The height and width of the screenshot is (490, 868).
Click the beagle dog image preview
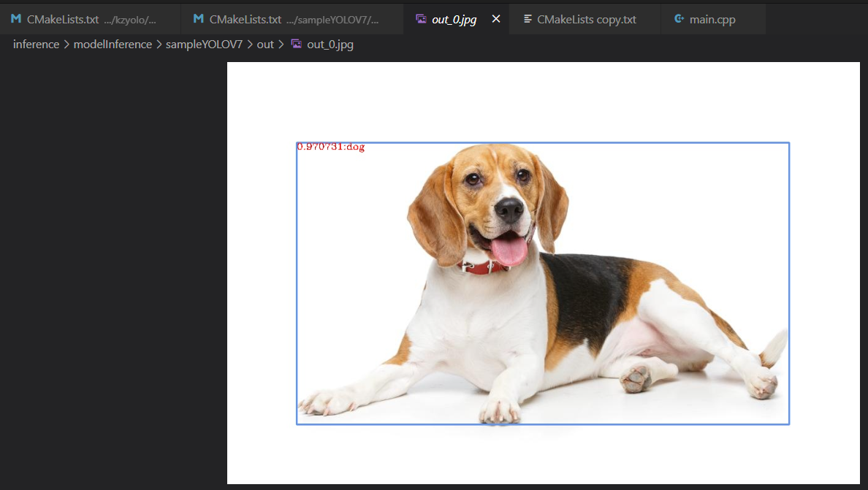[x=543, y=273]
